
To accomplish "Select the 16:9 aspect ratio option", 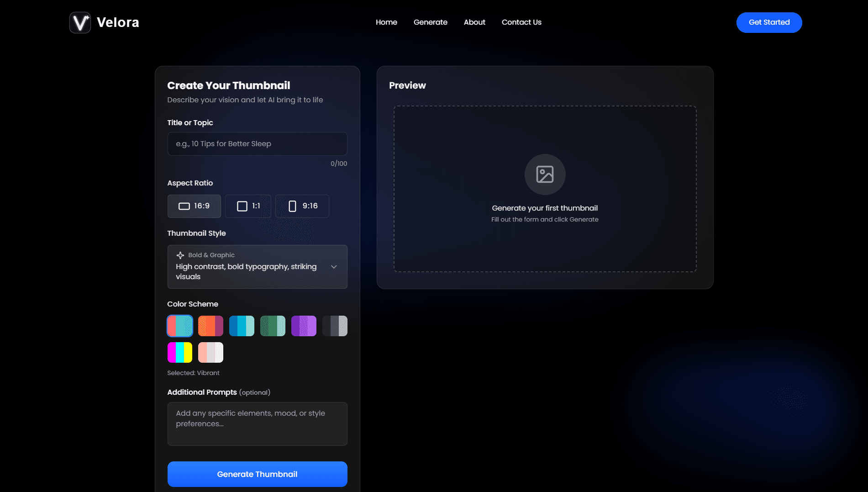I will [194, 206].
